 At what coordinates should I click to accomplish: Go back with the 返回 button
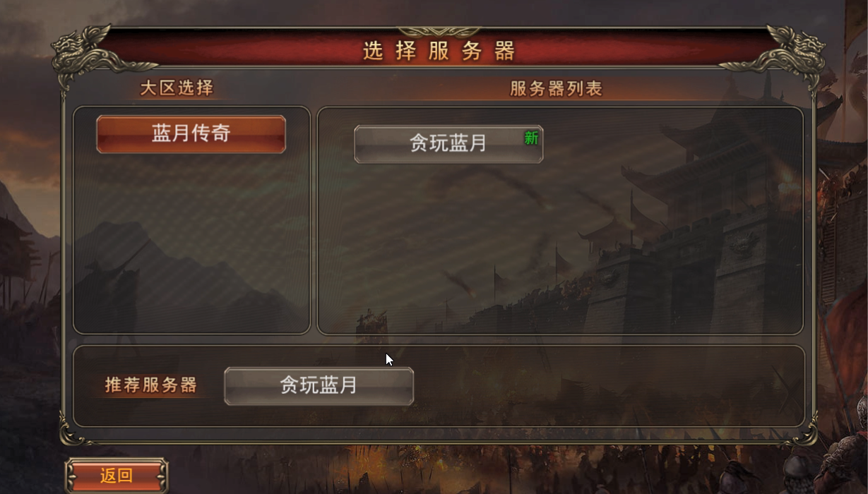point(117,476)
